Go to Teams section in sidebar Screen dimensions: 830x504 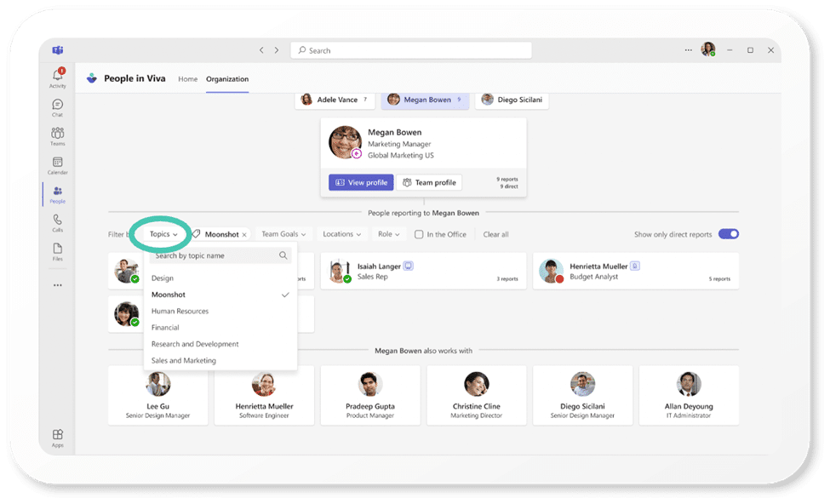58,136
